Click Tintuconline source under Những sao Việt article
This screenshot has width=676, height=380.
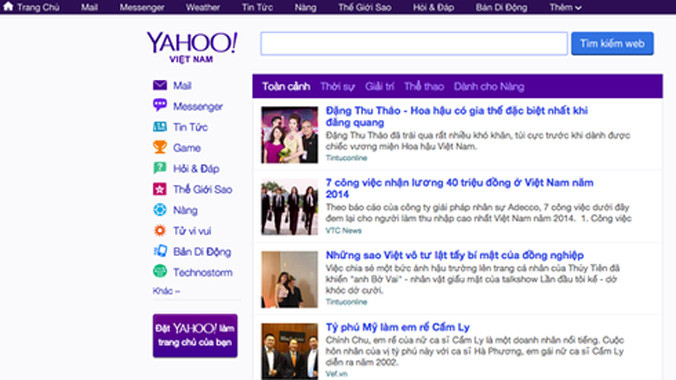coord(346,302)
